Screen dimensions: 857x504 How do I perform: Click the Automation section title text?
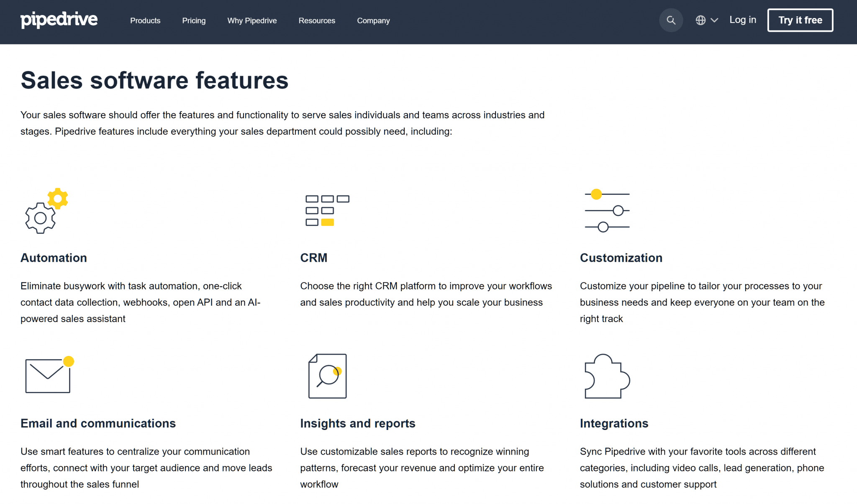[54, 258]
